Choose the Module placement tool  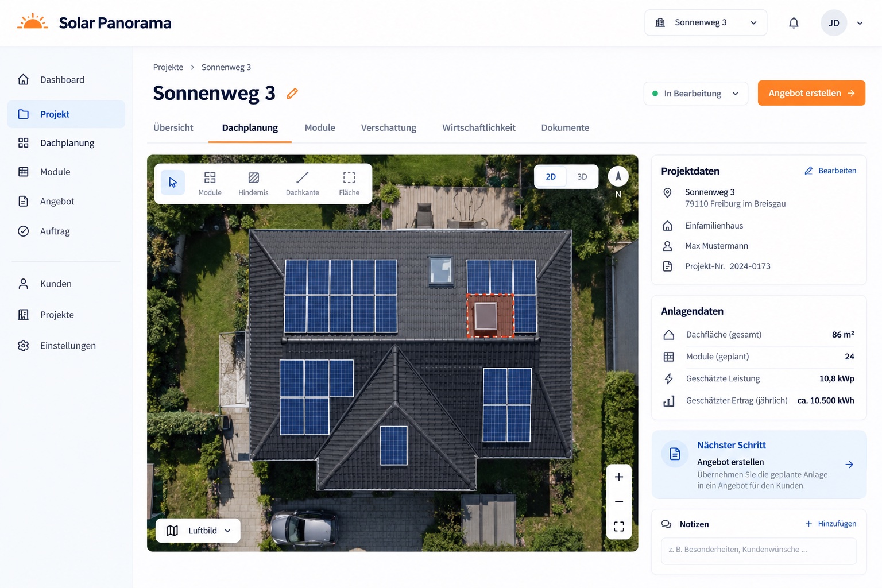pos(210,183)
